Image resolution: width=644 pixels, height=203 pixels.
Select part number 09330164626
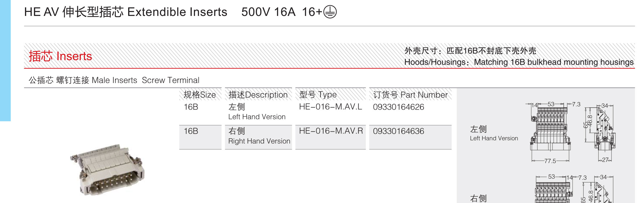398,107
